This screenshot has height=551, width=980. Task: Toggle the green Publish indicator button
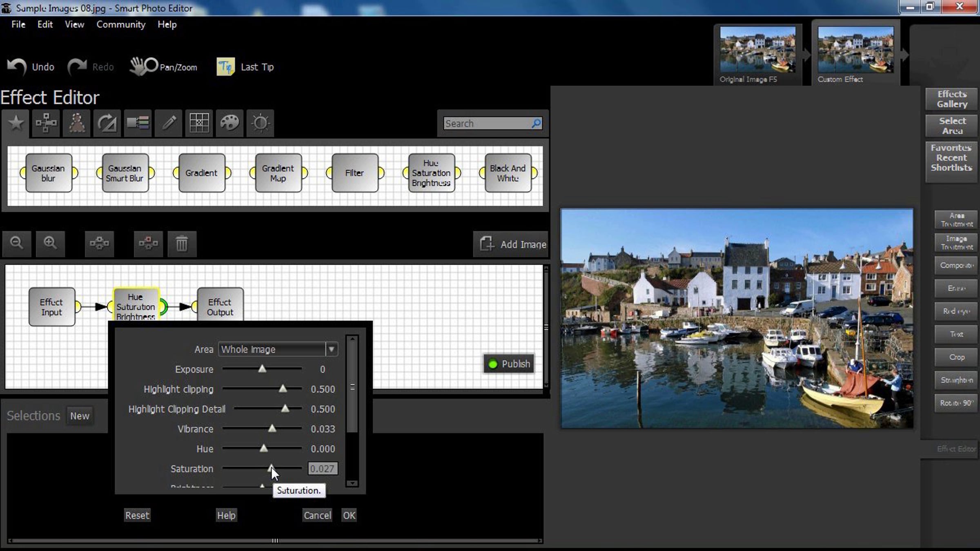pyautogui.click(x=509, y=364)
